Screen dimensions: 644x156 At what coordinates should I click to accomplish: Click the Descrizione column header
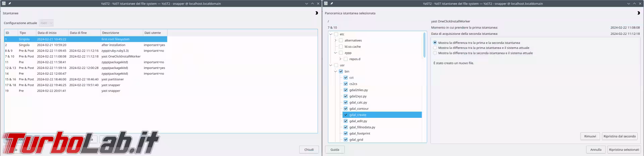click(121, 33)
